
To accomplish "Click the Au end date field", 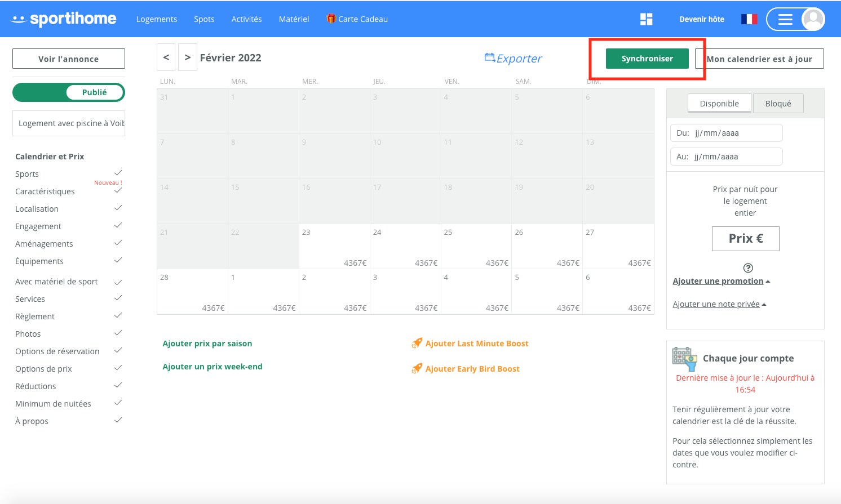I will pyautogui.click(x=727, y=157).
